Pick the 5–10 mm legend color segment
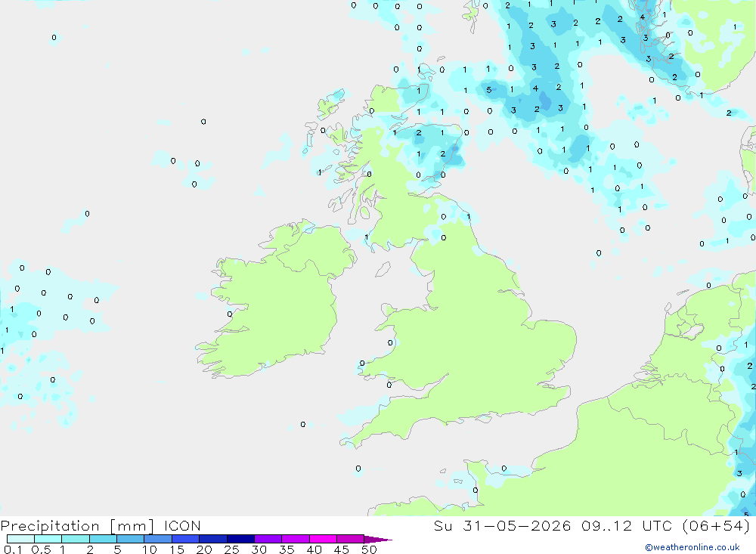 [130, 539]
